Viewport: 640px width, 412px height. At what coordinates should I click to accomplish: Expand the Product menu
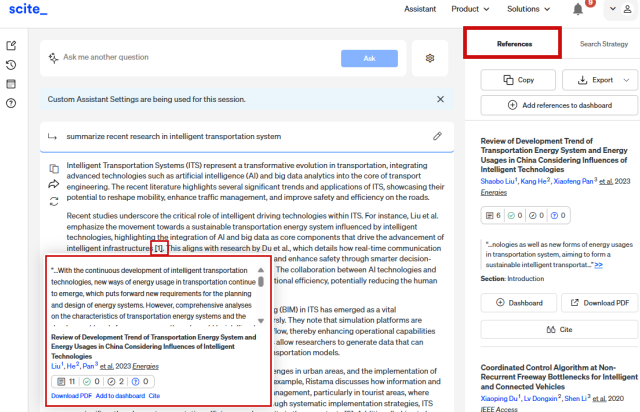pyautogui.click(x=470, y=9)
